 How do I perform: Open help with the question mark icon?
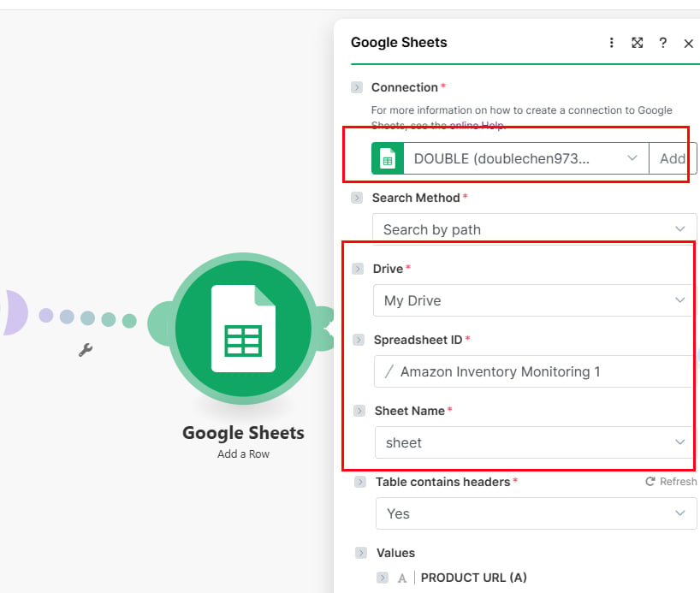(x=663, y=43)
